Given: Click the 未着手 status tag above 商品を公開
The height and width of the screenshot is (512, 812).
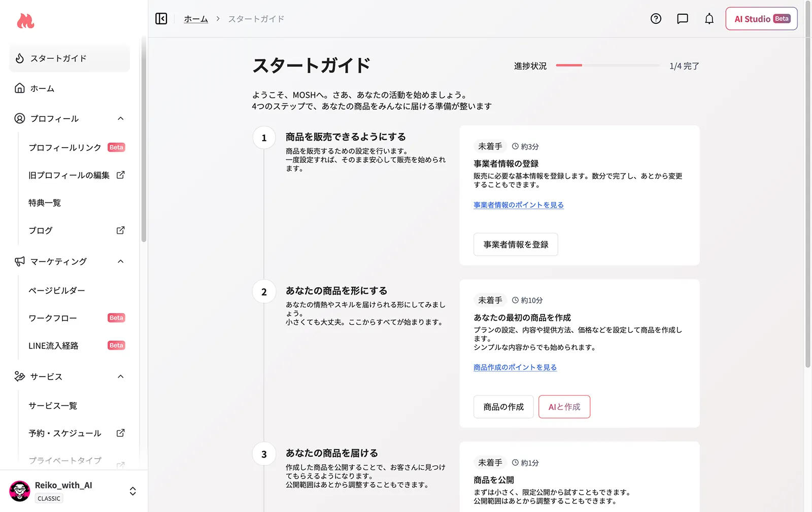Looking at the screenshot, I should click(490, 462).
